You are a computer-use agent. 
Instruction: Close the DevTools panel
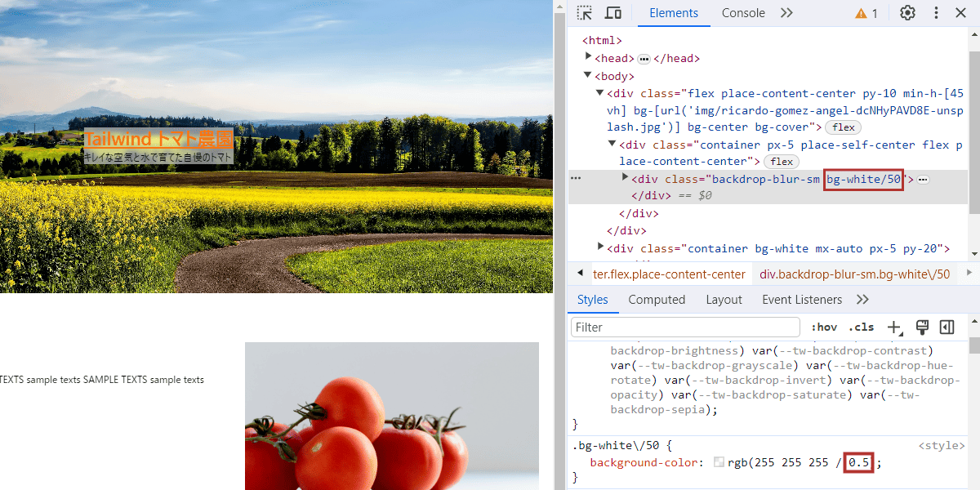[961, 13]
